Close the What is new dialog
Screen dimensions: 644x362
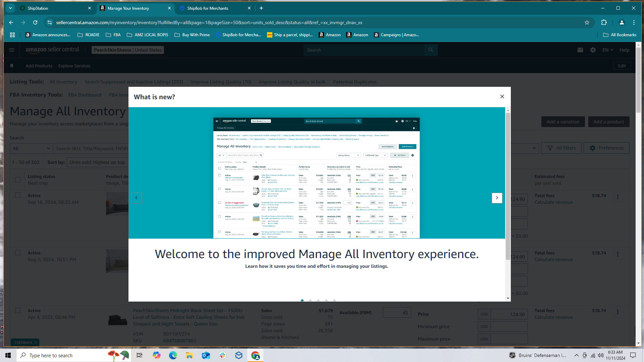502,97
